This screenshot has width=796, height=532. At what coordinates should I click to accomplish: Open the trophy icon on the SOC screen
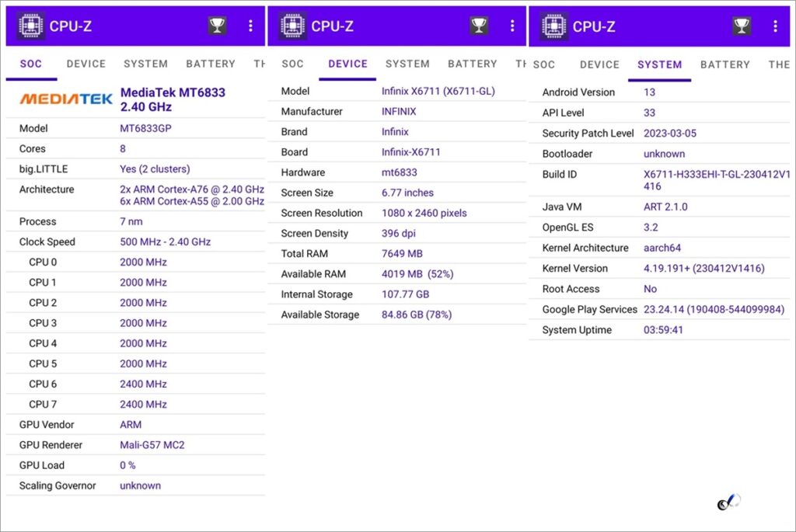point(217,26)
